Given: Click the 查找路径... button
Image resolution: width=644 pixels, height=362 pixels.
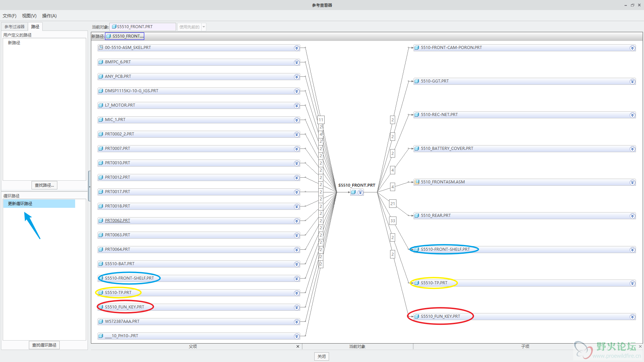Looking at the screenshot, I should [44, 185].
